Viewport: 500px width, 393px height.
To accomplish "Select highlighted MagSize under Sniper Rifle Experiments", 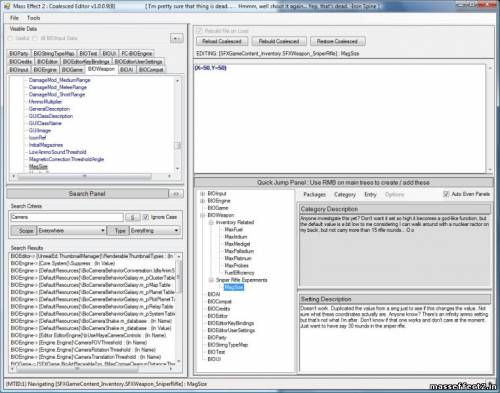I will click(x=234, y=287).
